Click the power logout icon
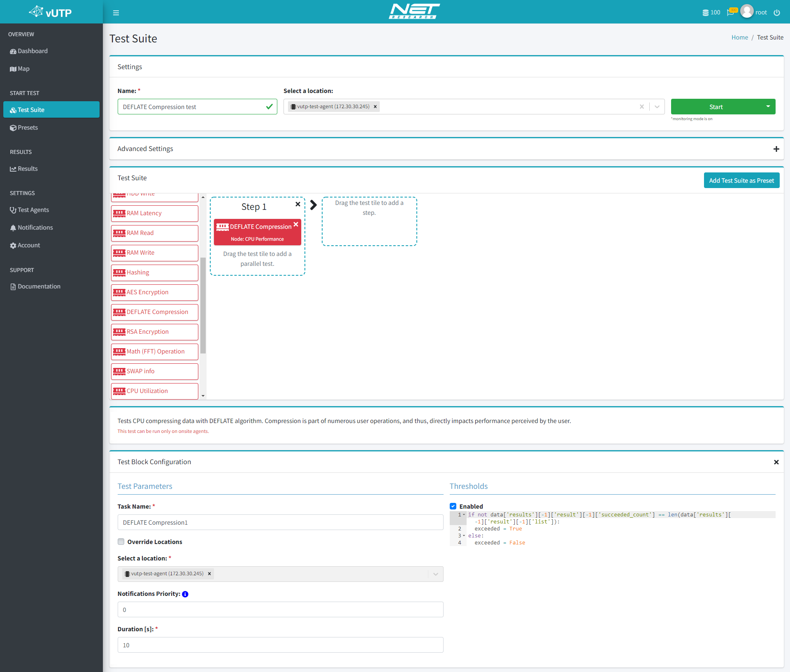 tap(776, 13)
